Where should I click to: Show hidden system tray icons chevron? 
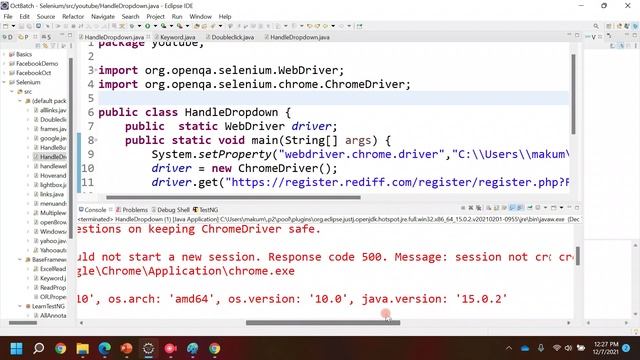509,348
